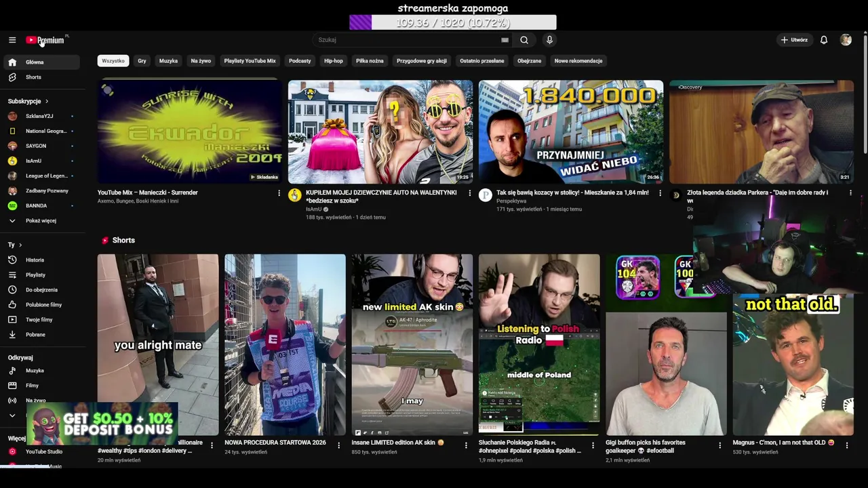Open National Geographic subscription
868x488 pixels.
pos(41,131)
